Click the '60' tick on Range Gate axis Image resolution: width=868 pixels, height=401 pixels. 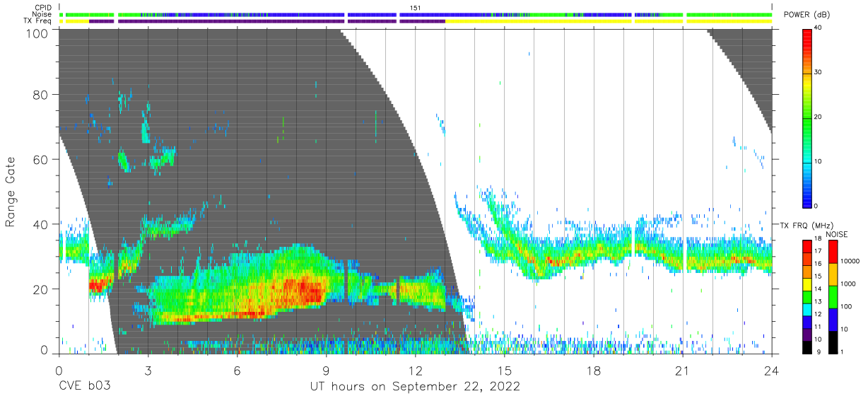coord(42,159)
